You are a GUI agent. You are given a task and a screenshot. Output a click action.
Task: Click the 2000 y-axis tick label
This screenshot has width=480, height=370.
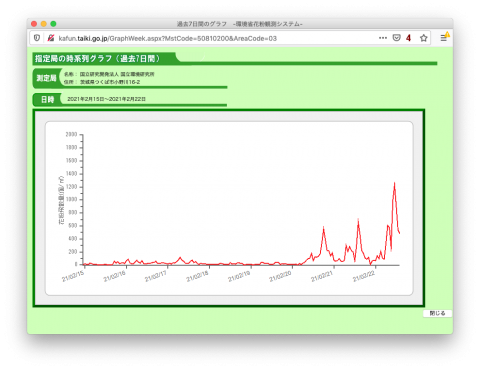click(71, 134)
